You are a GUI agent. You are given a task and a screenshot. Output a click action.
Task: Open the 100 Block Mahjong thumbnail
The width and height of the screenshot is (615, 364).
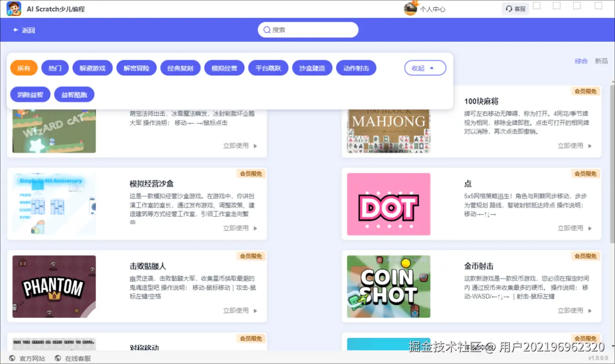(388, 131)
